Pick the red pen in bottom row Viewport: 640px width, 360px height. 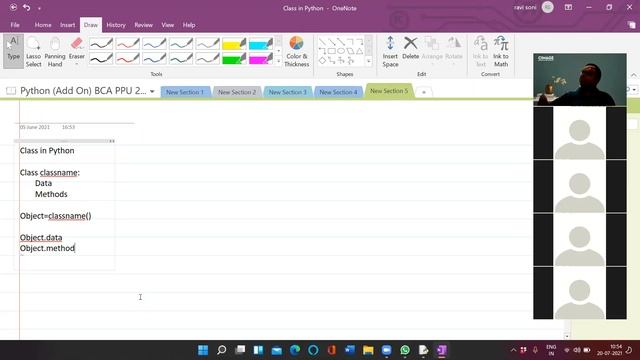[x=128, y=59]
